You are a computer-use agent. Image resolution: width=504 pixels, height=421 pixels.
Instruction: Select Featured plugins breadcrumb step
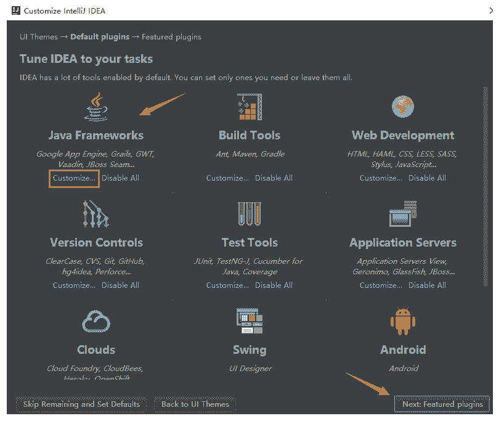coord(171,37)
